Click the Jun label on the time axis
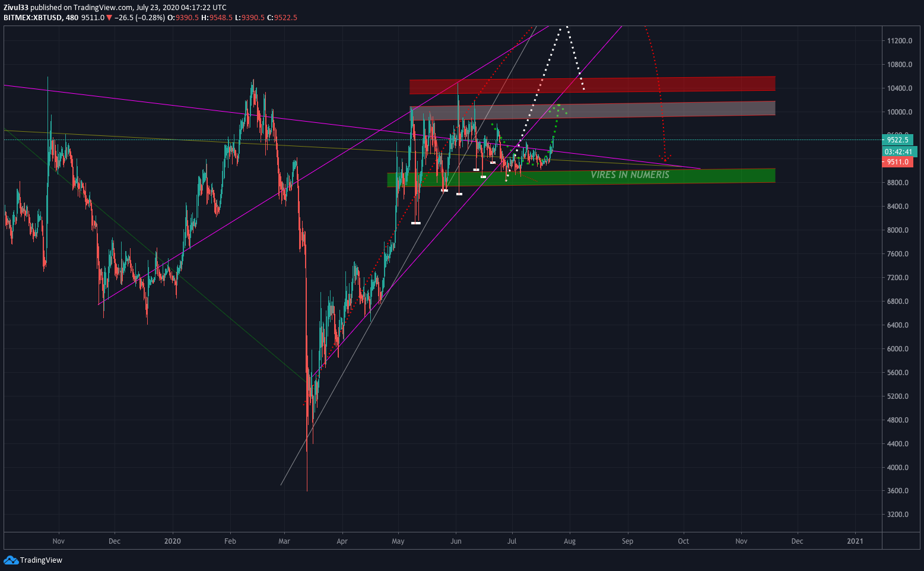Screen dimensions: 924x571 click(456, 541)
